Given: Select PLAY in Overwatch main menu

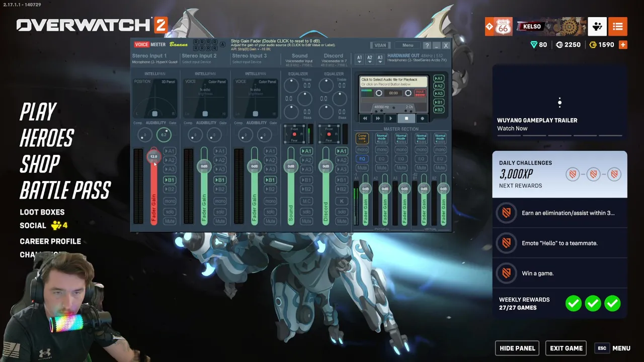Looking at the screenshot, I should pos(38,112).
